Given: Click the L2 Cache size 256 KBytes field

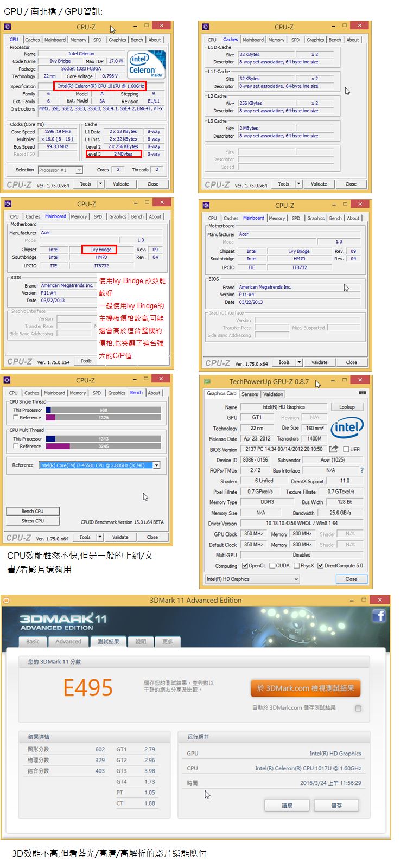Looking at the screenshot, I should 266,103.
